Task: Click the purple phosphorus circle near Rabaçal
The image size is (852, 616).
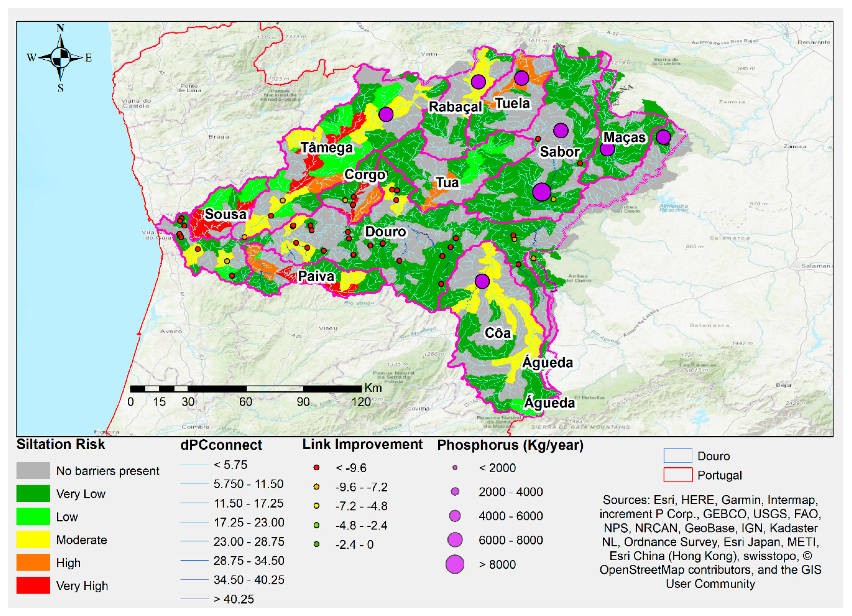Action: pyautogui.click(x=478, y=81)
